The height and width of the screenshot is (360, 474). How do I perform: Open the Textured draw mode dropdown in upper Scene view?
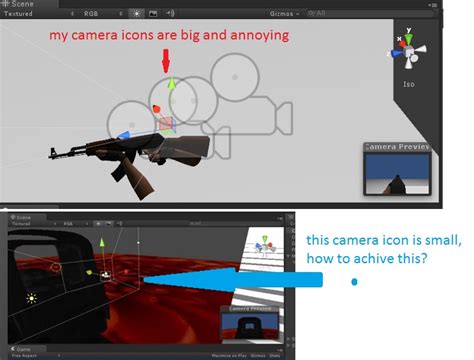click(x=38, y=14)
